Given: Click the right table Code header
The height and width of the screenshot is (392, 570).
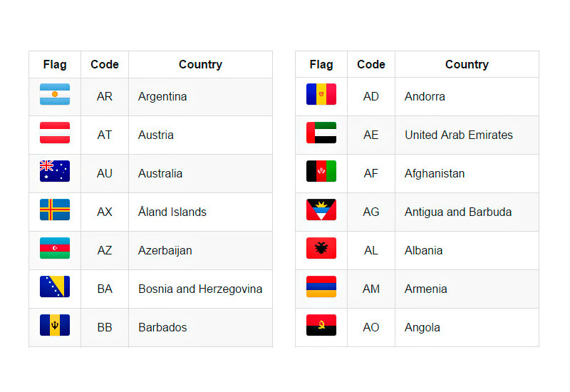Looking at the screenshot, I should [x=370, y=64].
